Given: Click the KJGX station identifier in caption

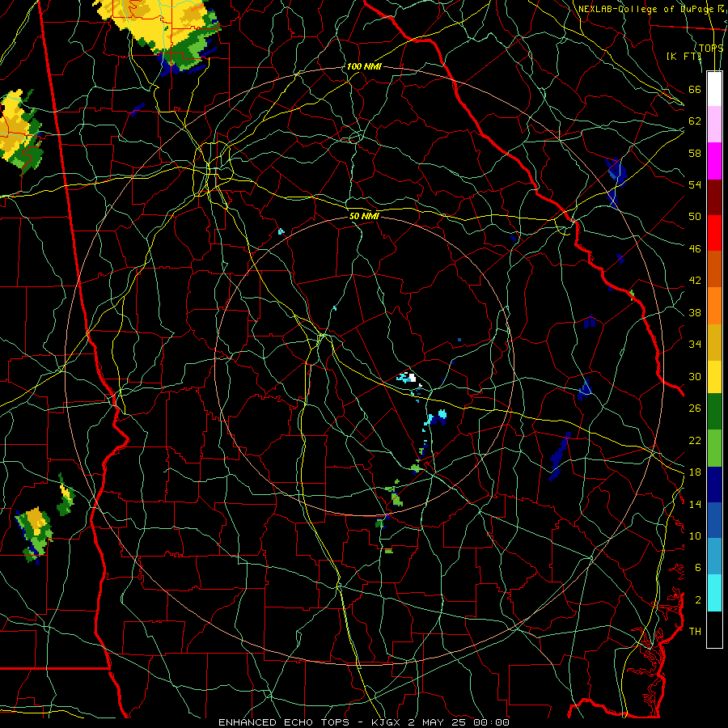Looking at the screenshot, I should tap(385, 722).
